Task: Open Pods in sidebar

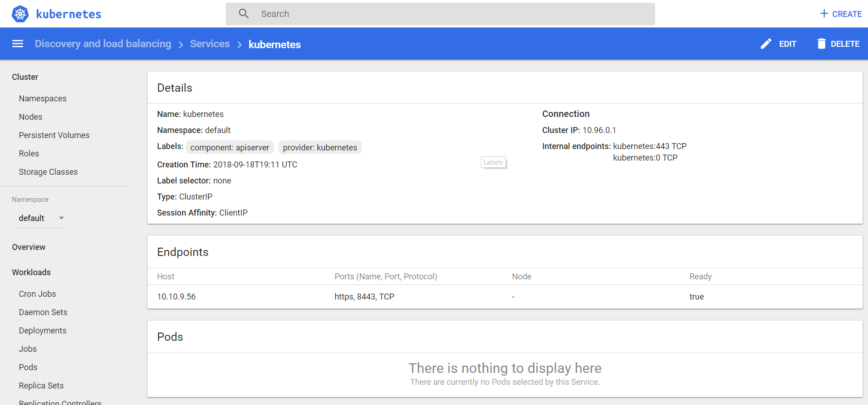Action: point(28,367)
